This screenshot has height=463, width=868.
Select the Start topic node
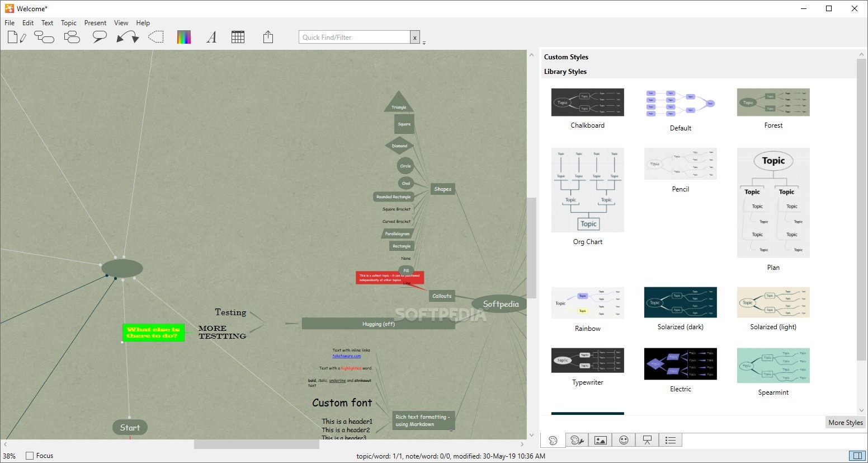(130, 428)
